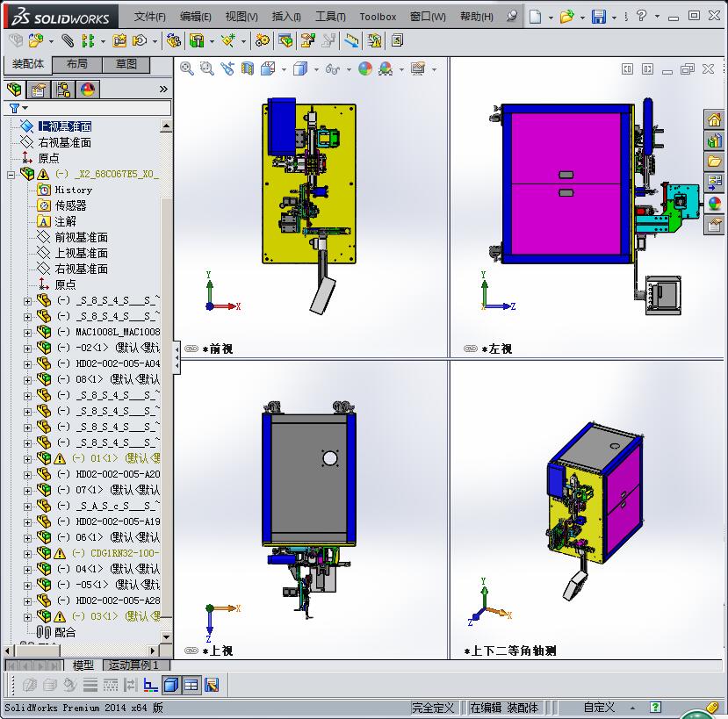Click the Save toolbar button
This screenshot has width=728, height=719.
tap(599, 18)
